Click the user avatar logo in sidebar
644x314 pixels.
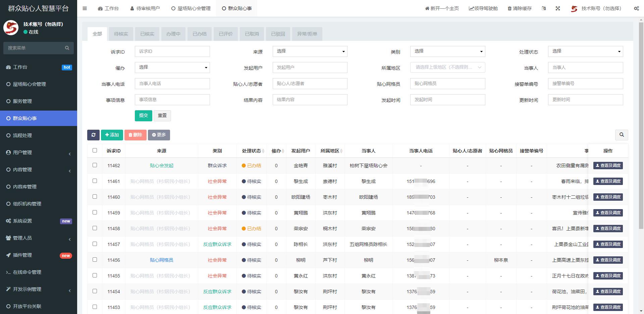point(11,28)
